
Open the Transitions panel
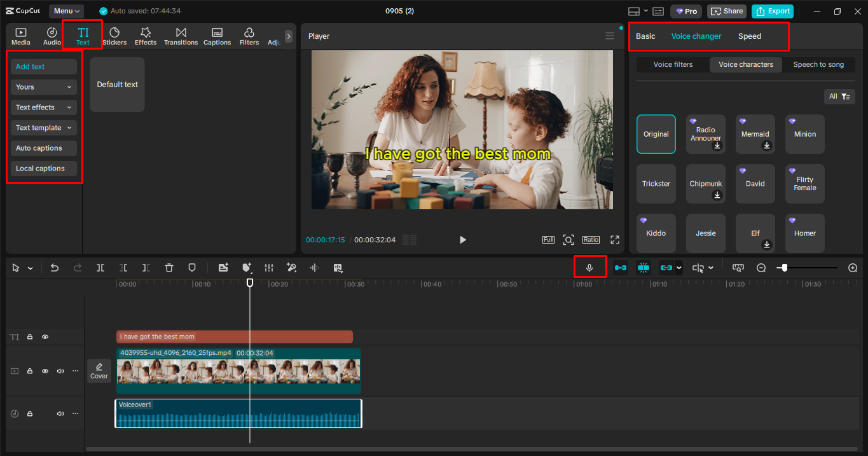pos(181,36)
